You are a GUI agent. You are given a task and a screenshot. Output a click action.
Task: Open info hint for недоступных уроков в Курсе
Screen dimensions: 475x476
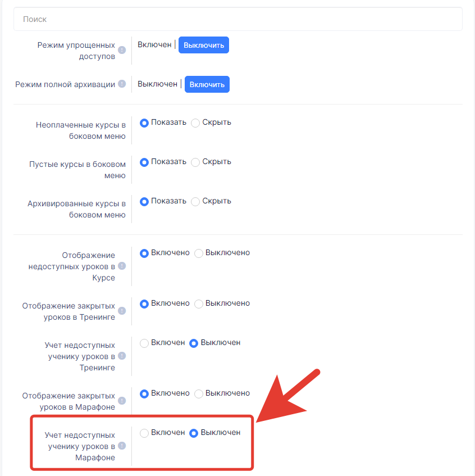(x=122, y=266)
